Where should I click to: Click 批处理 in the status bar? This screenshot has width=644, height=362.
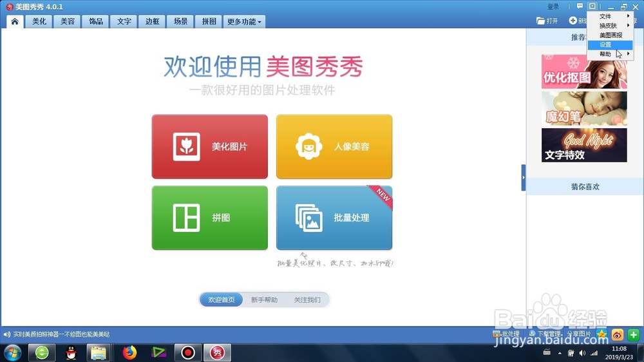click(506, 334)
